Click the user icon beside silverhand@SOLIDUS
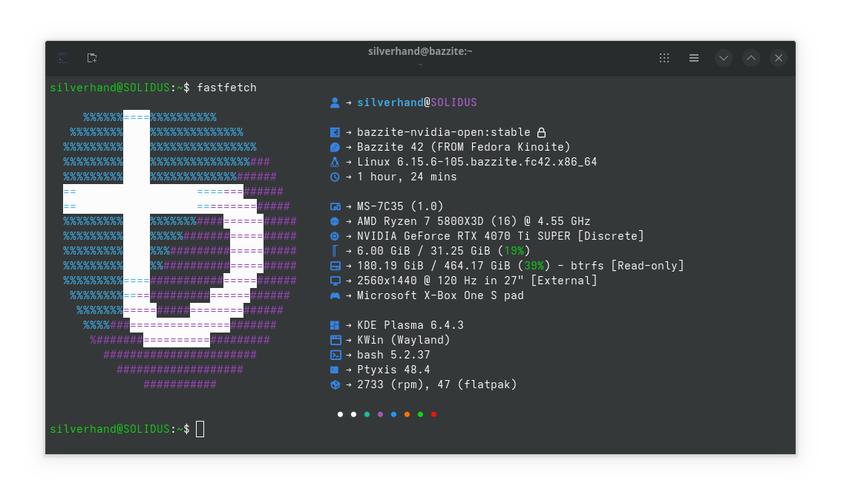This screenshot has width=841, height=504. [335, 103]
